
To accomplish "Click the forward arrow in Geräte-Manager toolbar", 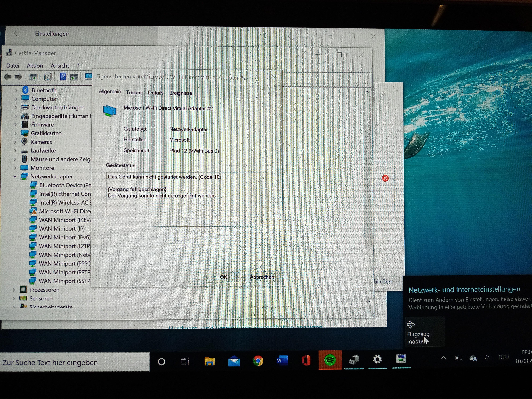I will coord(18,77).
